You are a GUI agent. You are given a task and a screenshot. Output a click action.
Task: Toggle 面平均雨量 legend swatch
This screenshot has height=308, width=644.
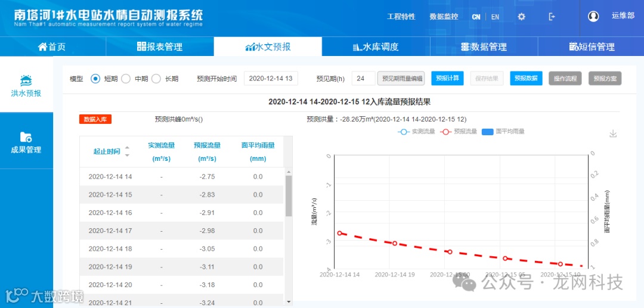[x=487, y=132]
